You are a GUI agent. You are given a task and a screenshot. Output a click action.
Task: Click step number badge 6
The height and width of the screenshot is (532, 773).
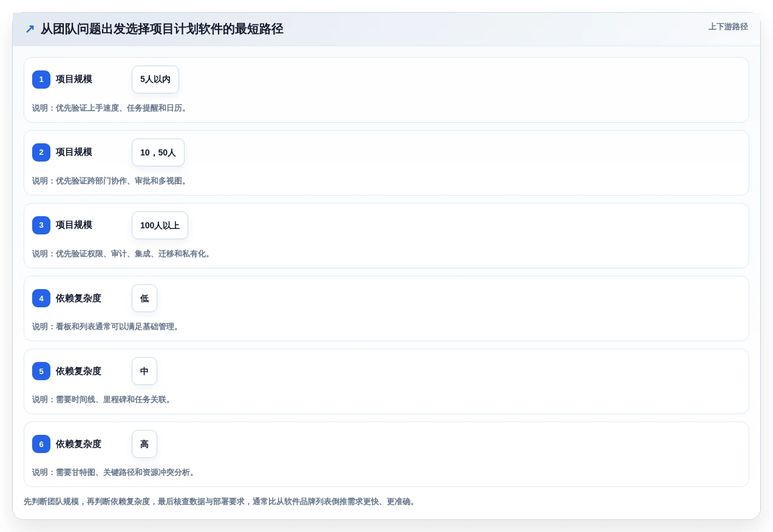point(41,444)
